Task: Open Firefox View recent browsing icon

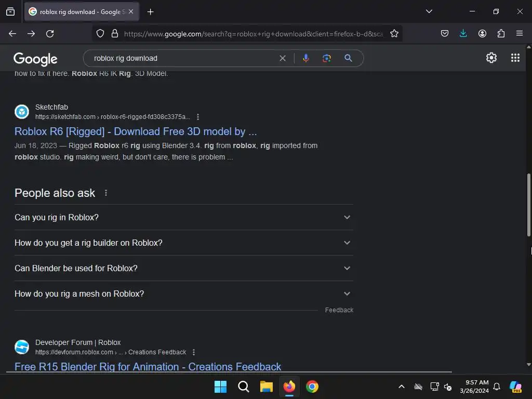Action: (x=10, y=11)
